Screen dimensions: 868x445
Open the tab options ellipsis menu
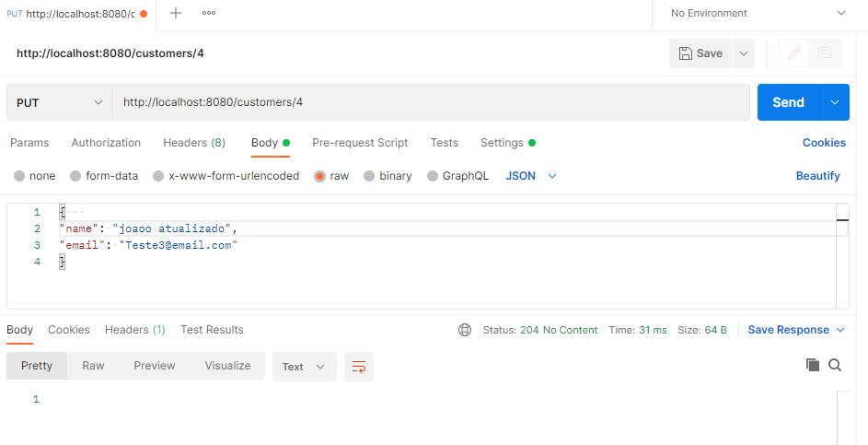pyautogui.click(x=209, y=13)
